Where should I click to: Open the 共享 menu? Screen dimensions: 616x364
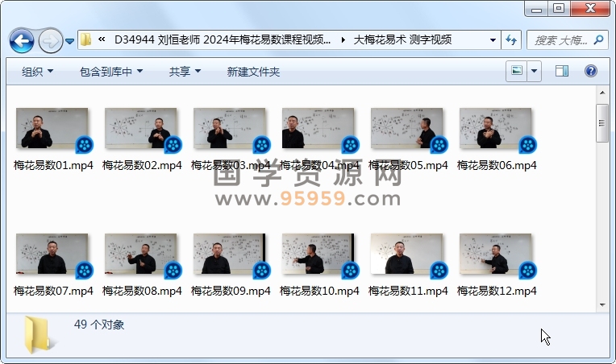pyautogui.click(x=185, y=72)
